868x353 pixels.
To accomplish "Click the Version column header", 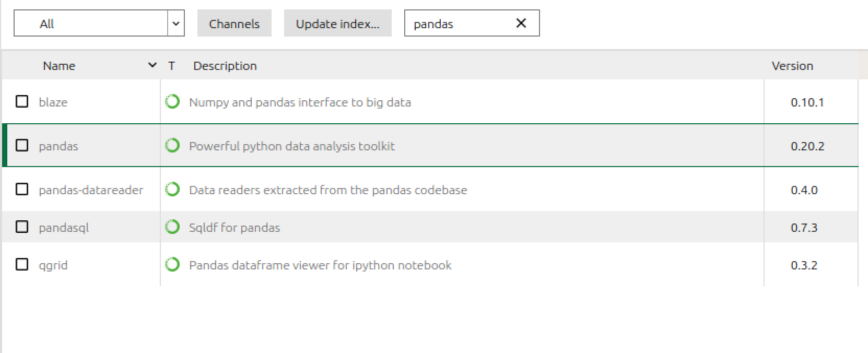I will tap(792, 65).
